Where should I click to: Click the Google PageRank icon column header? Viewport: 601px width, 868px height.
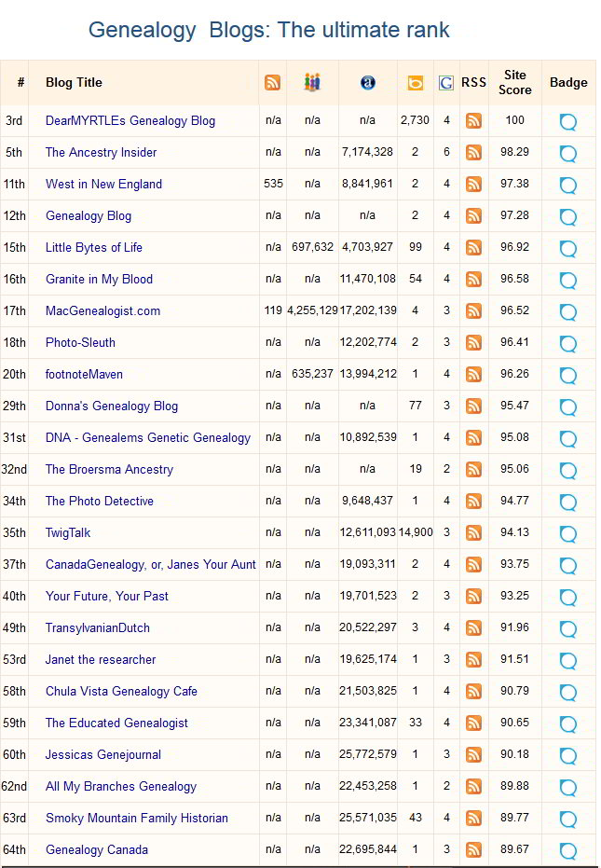click(x=446, y=82)
